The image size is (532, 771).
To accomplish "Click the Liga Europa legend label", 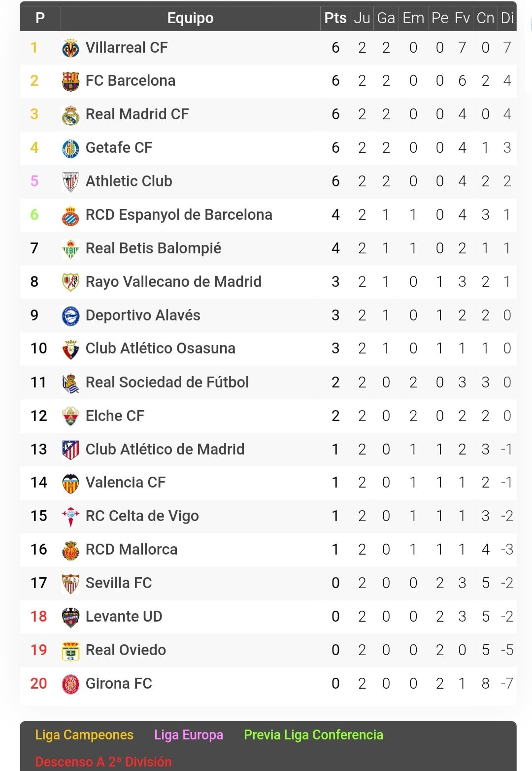I will coord(189,735).
